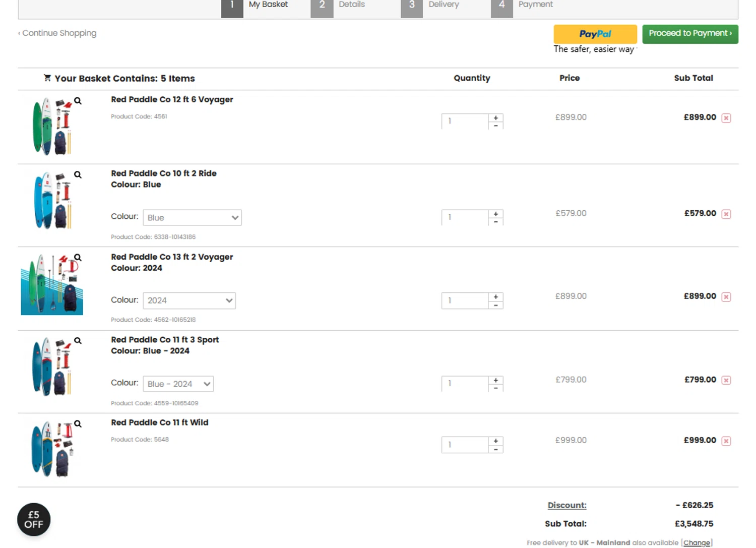This screenshot has width=756, height=548.
Task: Click Proceed to Payment button
Action: pos(690,34)
